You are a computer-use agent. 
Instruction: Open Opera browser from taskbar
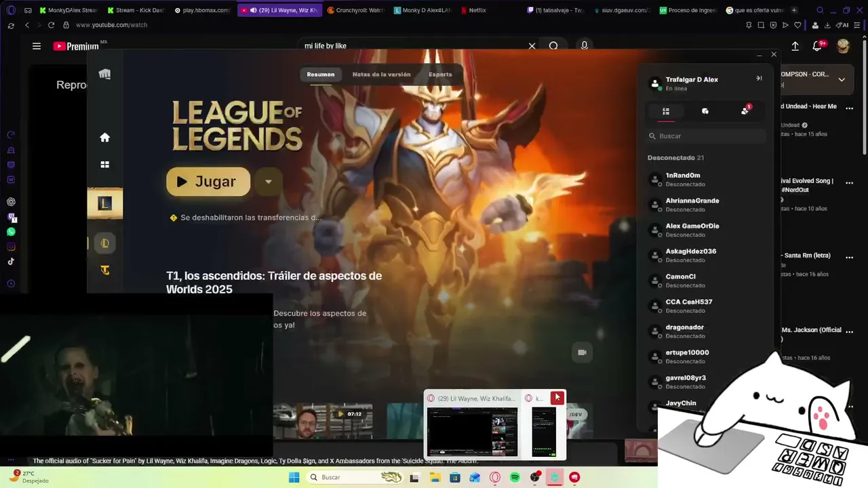pos(495,477)
